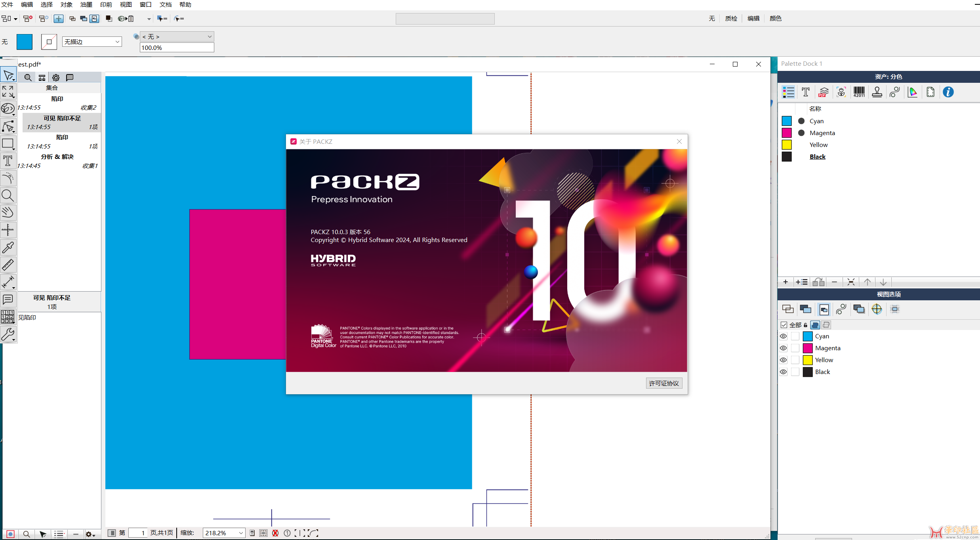
Task: Click the page number input field
Action: pos(138,533)
